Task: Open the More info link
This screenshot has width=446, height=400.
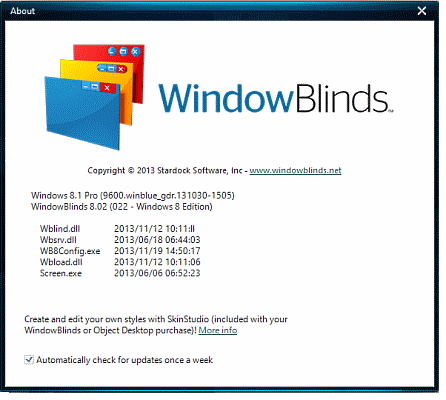Action: coord(218,330)
